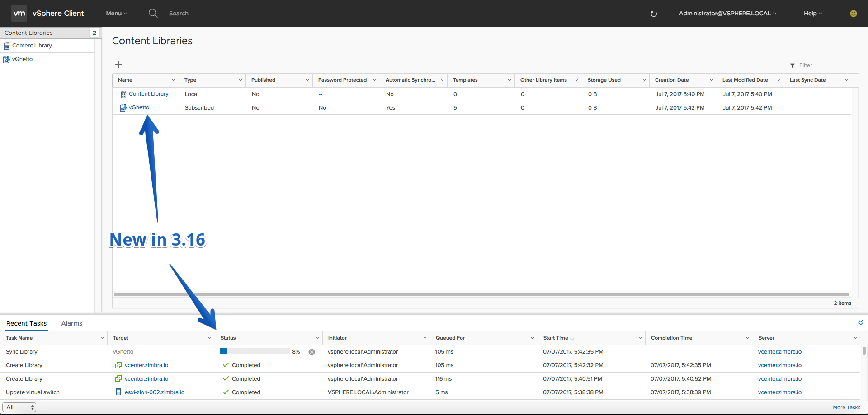Switch to the Alarms tab

72,323
